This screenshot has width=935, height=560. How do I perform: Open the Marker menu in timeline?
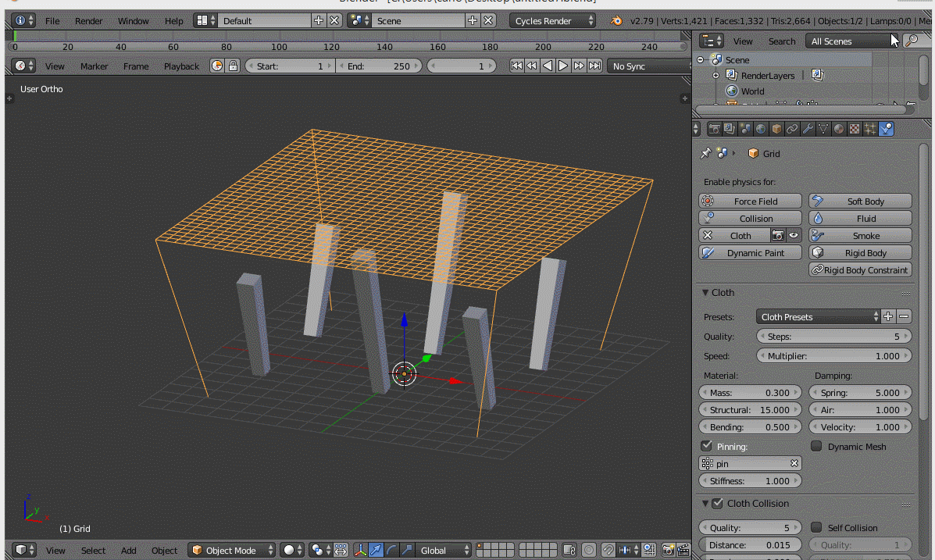click(94, 66)
